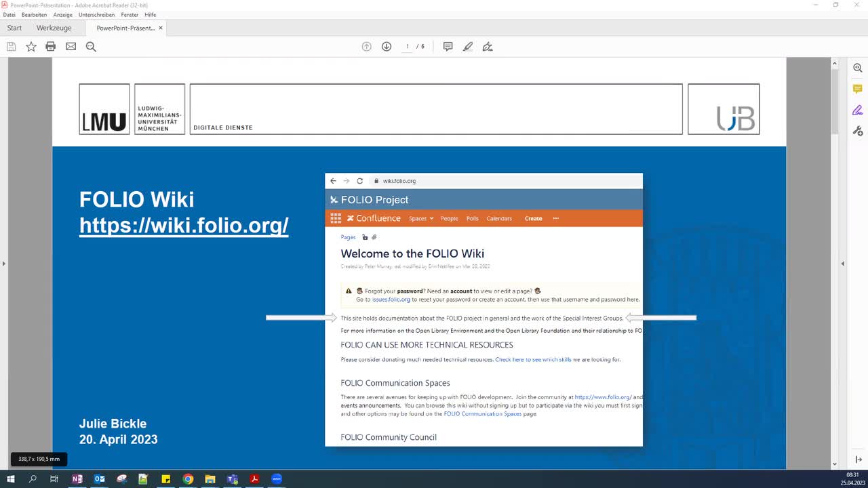Click the 'FOLIO Wiki' slide title
The image size is (868, 488).
(137, 199)
